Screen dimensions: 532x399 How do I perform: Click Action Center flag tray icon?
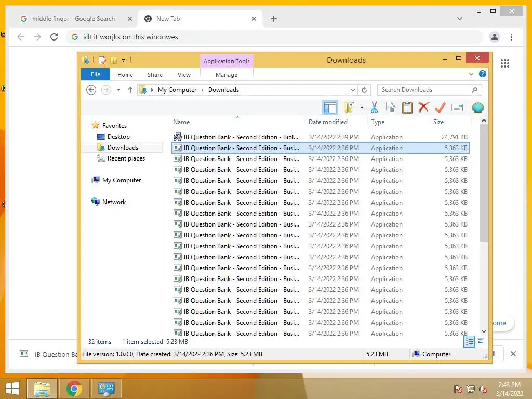pos(458,389)
